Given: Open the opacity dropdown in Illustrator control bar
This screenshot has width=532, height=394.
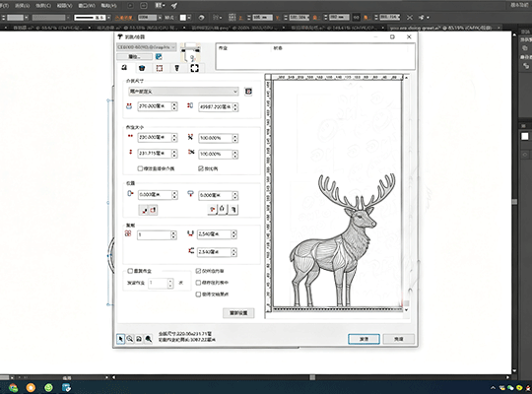Looking at the screenshot, I should pyautogui.click(x=160, y=18).
